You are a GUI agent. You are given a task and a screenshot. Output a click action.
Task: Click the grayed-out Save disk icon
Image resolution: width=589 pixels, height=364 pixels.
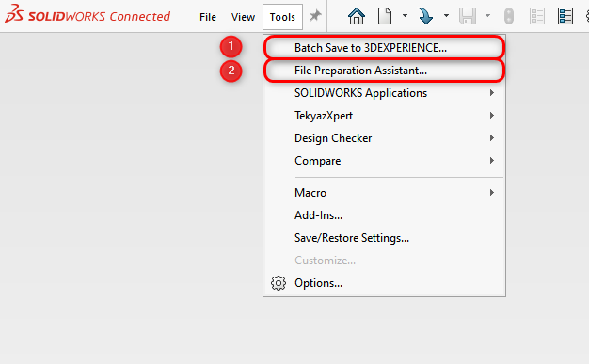(x=468, y=16)
